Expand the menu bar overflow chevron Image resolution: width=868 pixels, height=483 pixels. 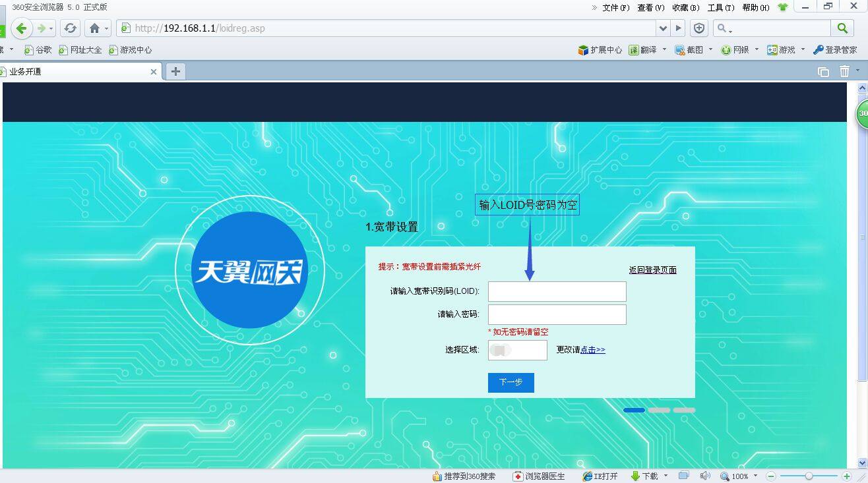coord(594,8)
